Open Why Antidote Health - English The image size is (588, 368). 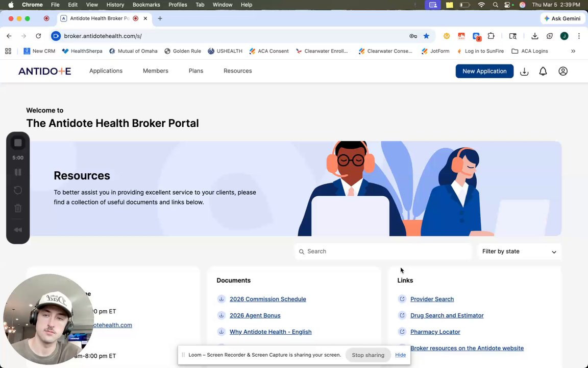coord(271,332)
